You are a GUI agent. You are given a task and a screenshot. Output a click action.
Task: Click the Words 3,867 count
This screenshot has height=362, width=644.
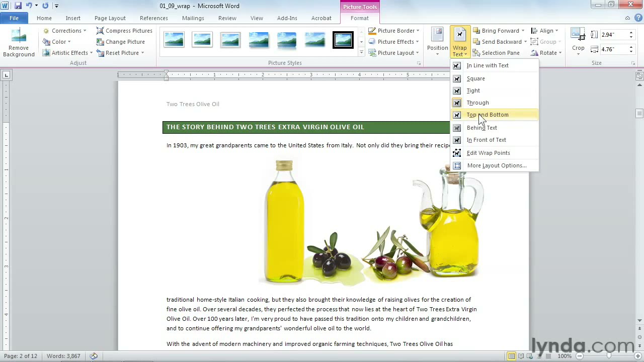click(x=63, y=356)
